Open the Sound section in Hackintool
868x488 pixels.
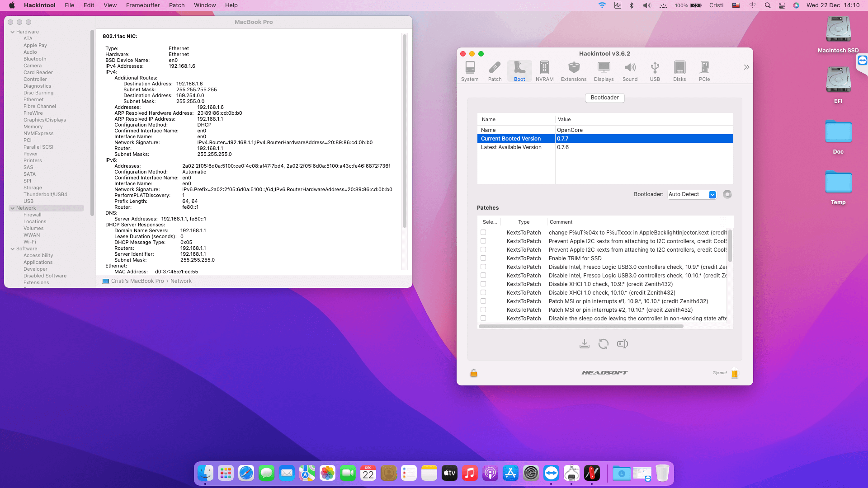(x=630, y=71)
